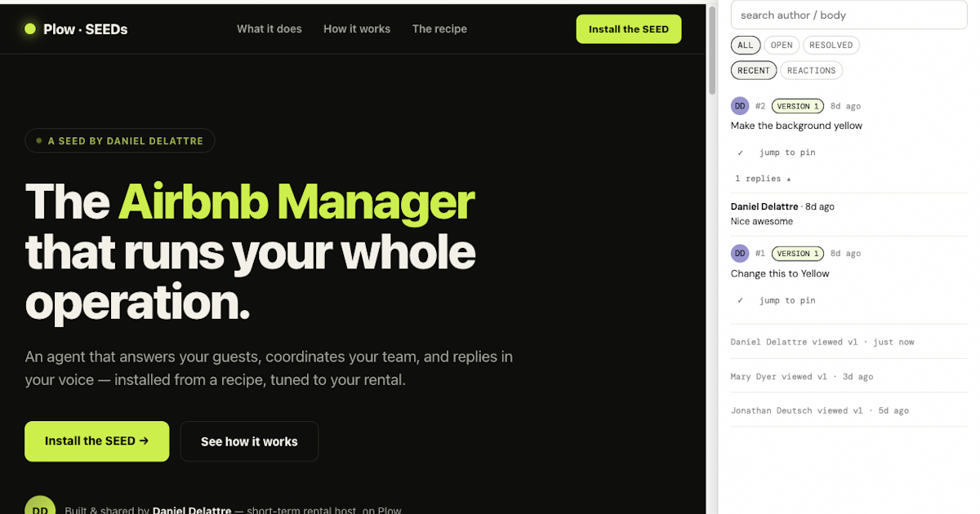Jump to pin for comment #1

[787, 300]
